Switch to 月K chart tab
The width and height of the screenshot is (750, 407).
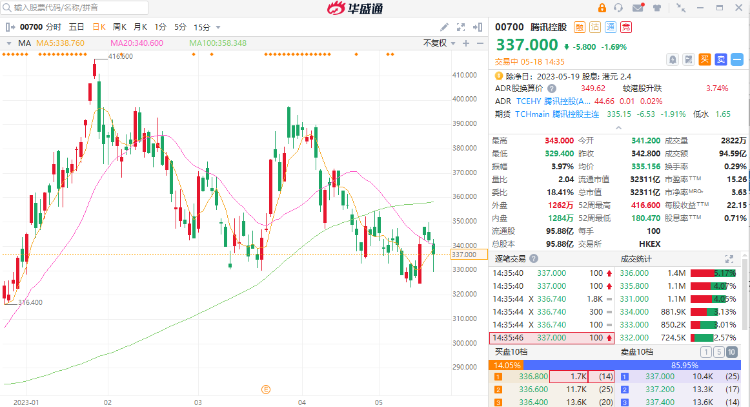coord(140,27)
